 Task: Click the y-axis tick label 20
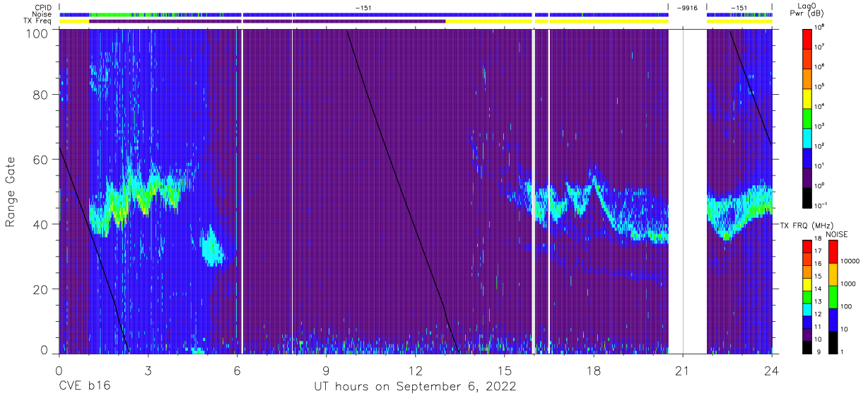point(42,289)
